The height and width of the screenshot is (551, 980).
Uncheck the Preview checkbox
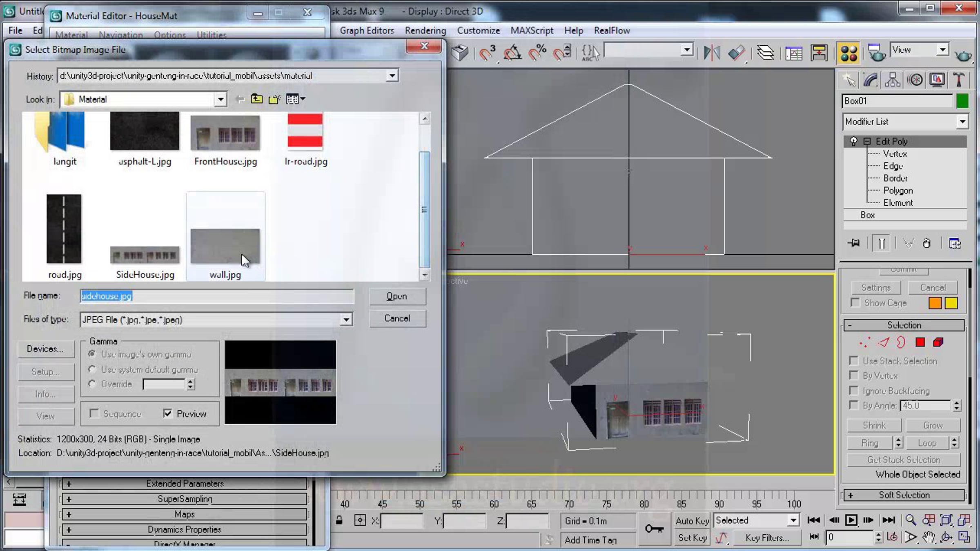[167, 413]
